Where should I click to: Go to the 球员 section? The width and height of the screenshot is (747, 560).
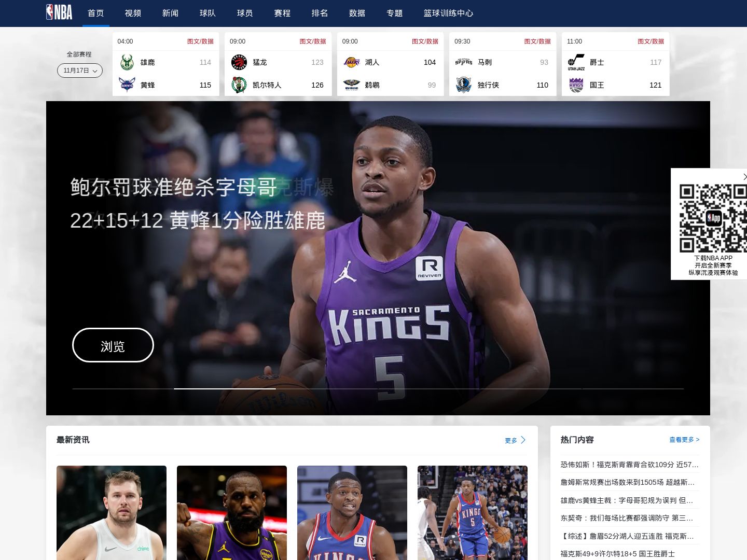point(245,13)
